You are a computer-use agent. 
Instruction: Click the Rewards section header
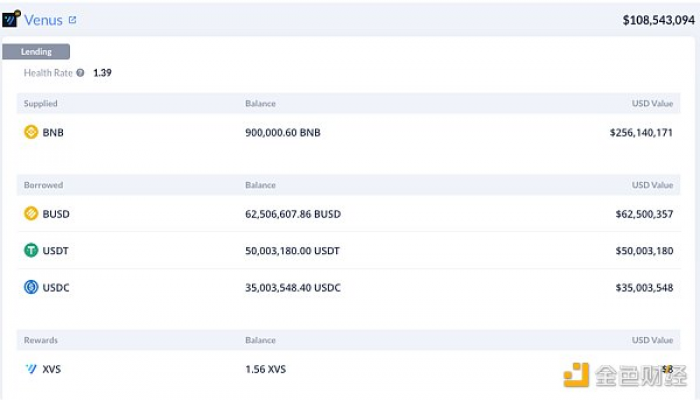[x=41, y=340]
